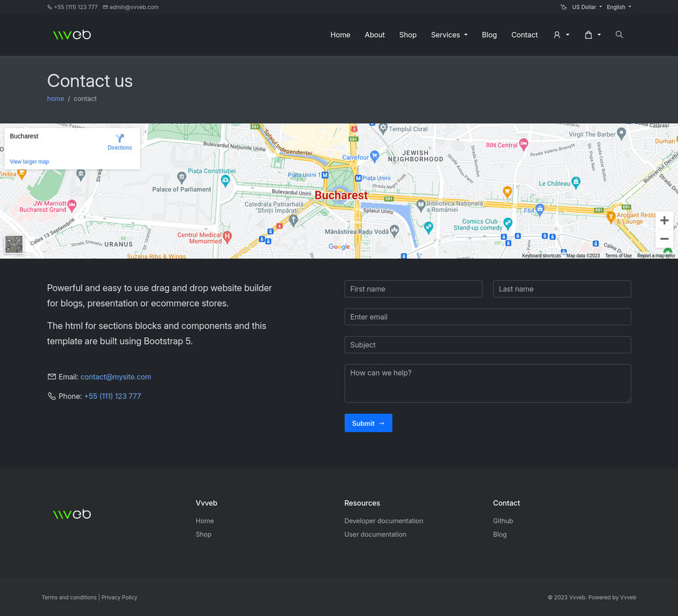
Task: Click Terms of Use on the map
Action: click(x=618, y=256)
